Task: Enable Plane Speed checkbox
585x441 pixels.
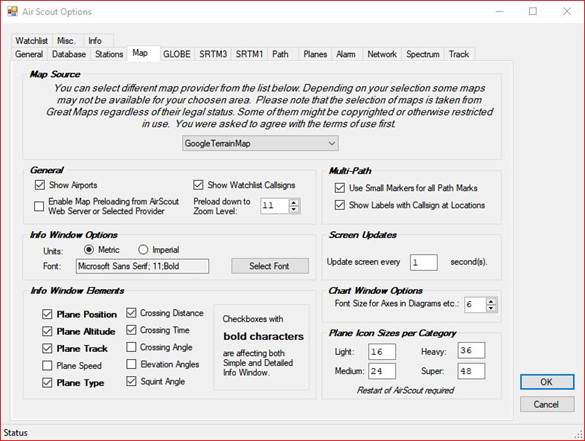Action: [x=47, y=365]
